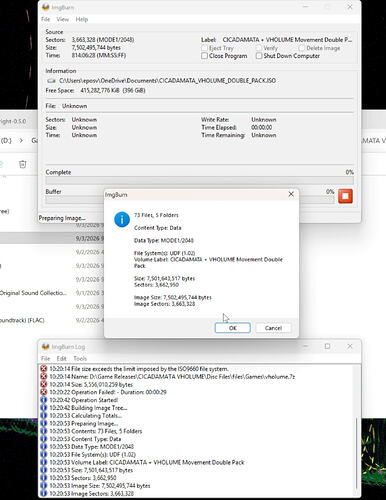Open the Help menu in ImgBurn
Image resolution: width=386 pixels, height=500 pixels.
82,19
